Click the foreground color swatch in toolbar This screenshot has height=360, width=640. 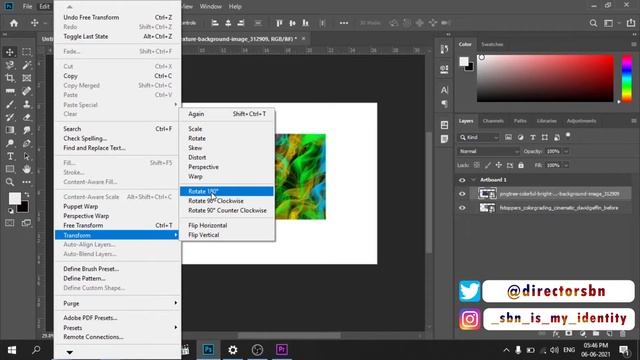(x=15, y=199)
